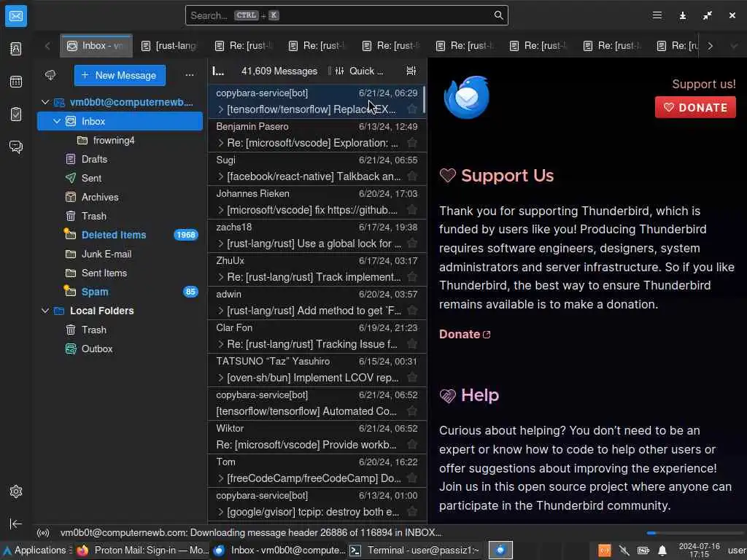Switch to the [rust-lang tab
This screenshot has width=747, height=560.
click(x=170, y=46)
